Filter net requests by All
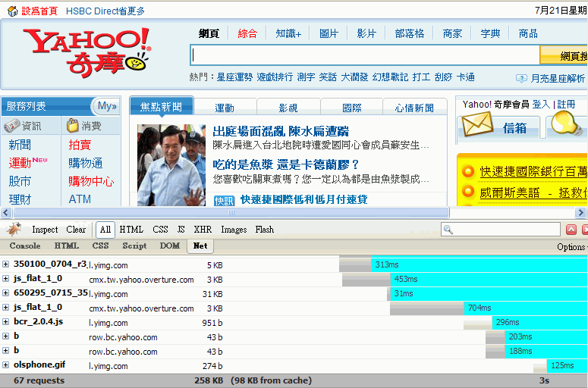The height and width of the screenshot is (388, 588). point(105,230)
